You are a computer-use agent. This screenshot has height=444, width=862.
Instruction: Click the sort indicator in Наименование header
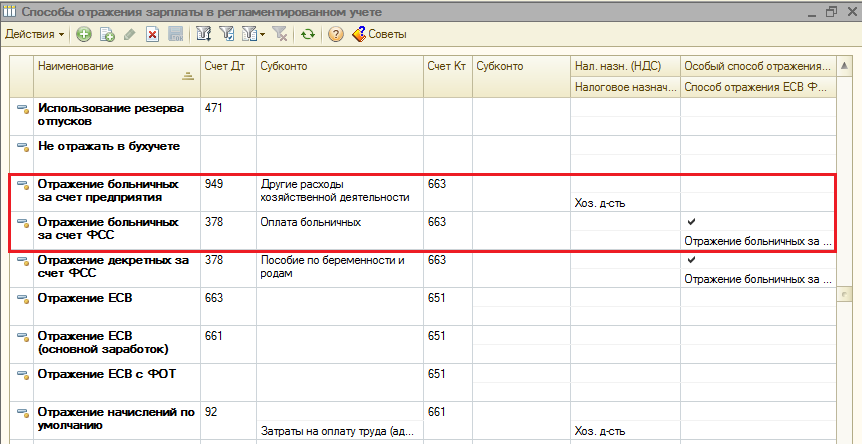tap(188, 76)
